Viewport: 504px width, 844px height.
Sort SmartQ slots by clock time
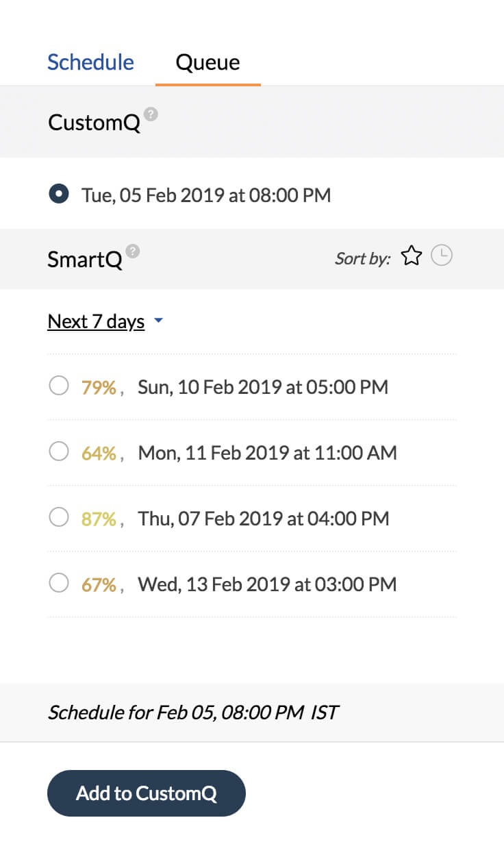442,257
